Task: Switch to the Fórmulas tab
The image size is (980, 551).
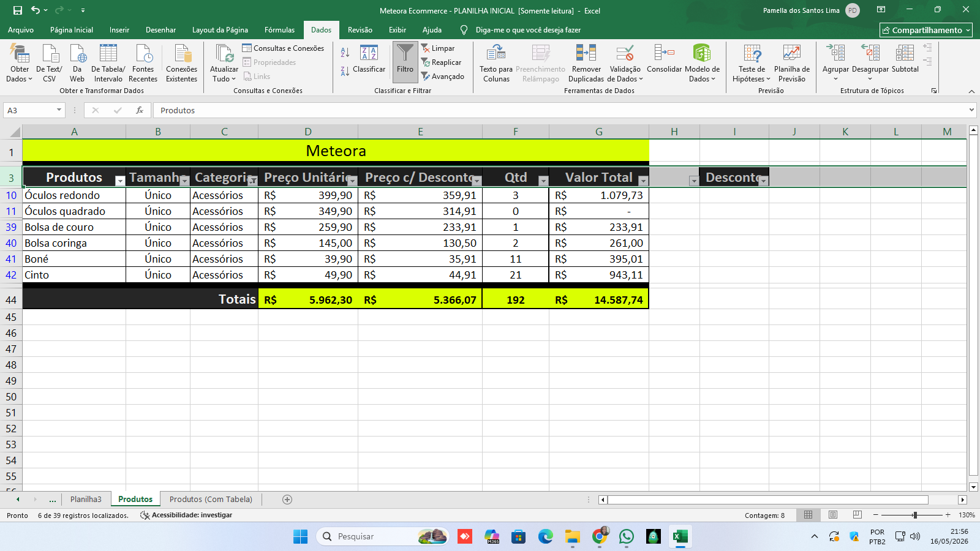Action: click(x=279, y=30)
